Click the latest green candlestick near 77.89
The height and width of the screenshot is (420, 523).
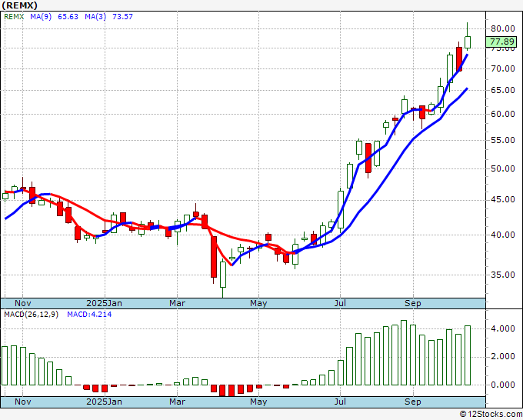pos(468,42)
